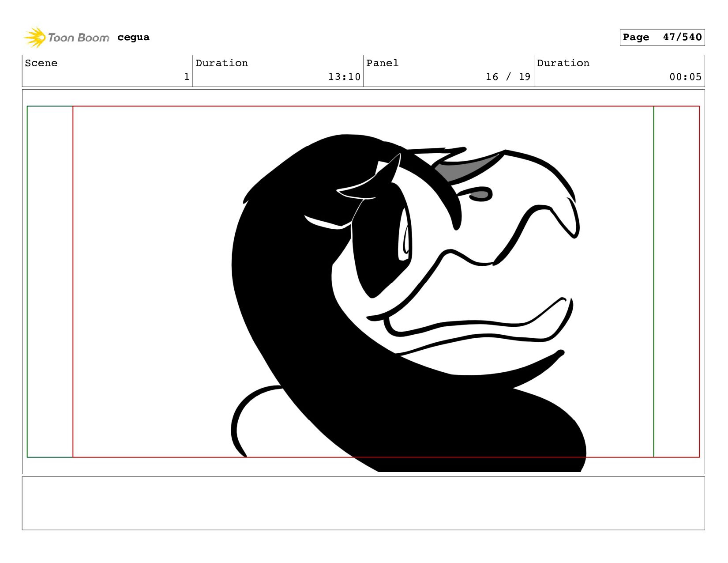This screenshot has height=563, width=728.
Task: Click the Page 47/540 indicator
Action: tap(662, 37)
